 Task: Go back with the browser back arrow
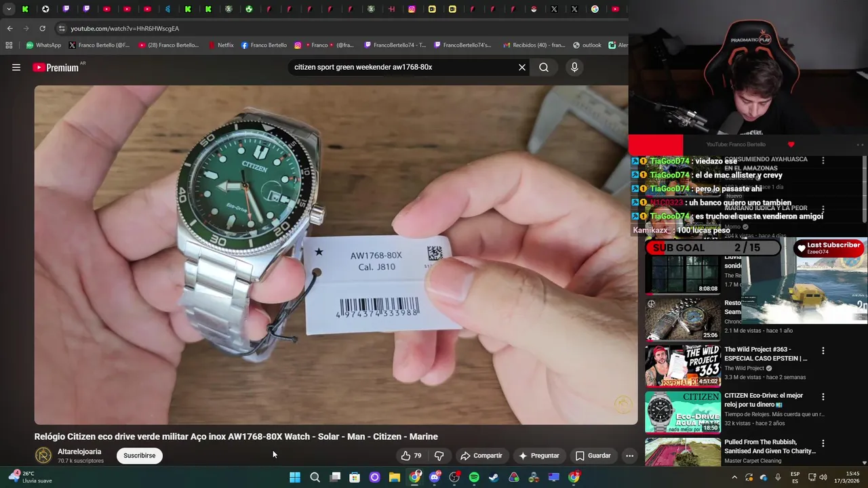pos(9,28)
